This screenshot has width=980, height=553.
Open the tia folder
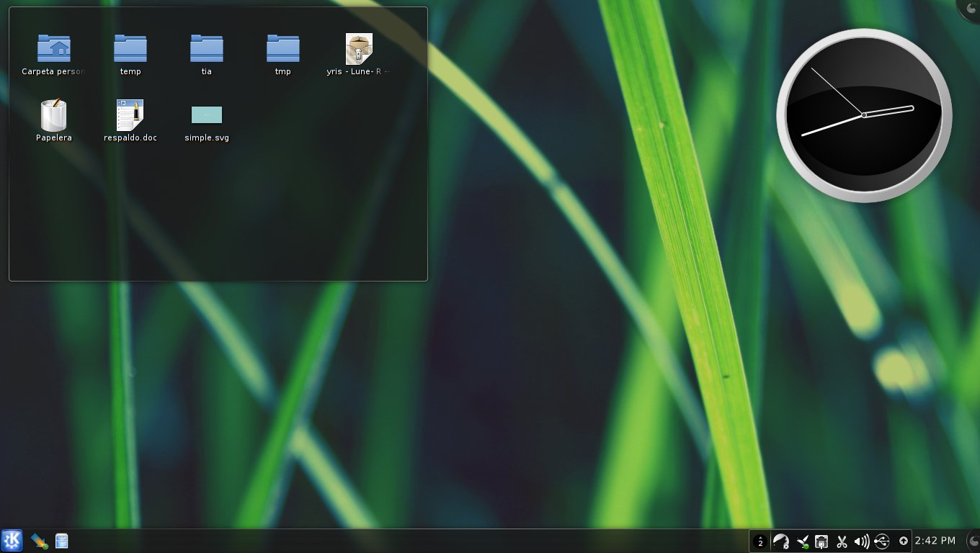pos(207,55)
